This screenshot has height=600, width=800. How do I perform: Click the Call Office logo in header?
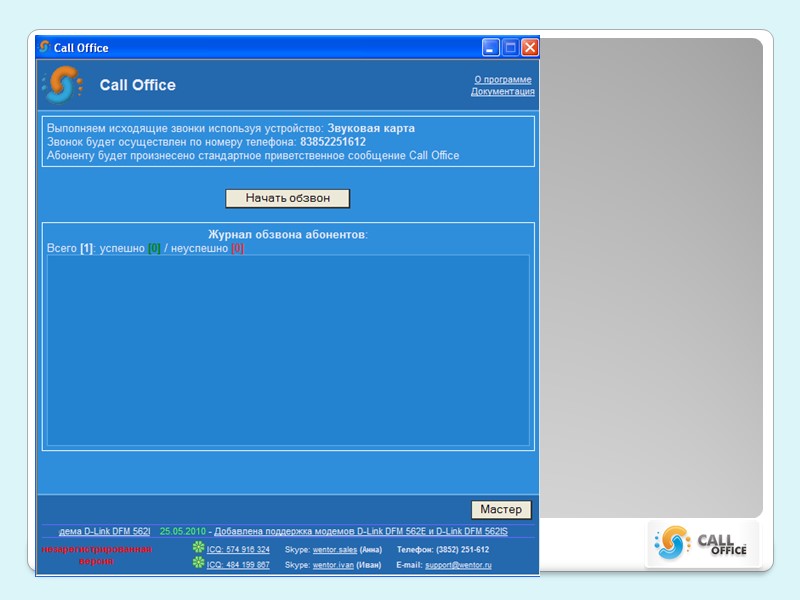(62, 85)
